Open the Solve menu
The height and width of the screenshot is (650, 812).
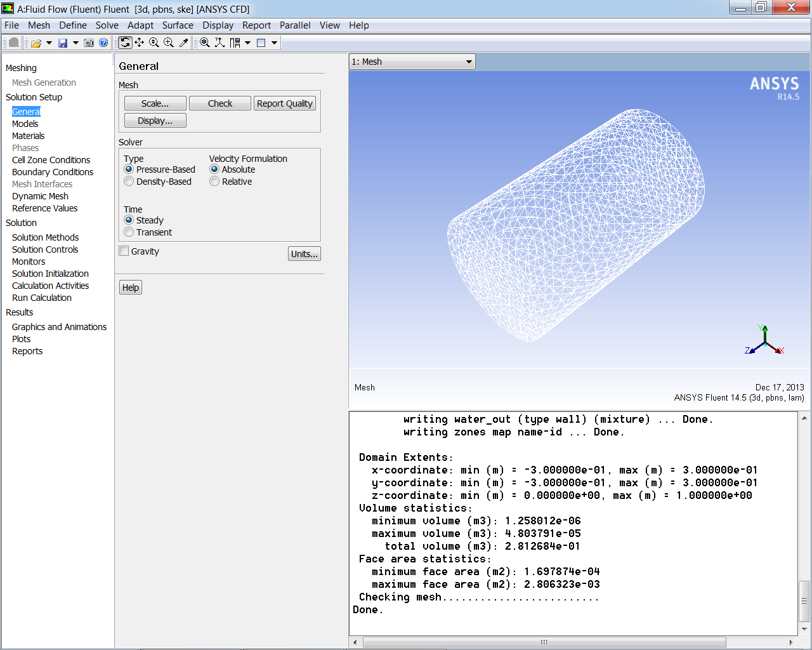pyautogui.click(x=107, y=25)
